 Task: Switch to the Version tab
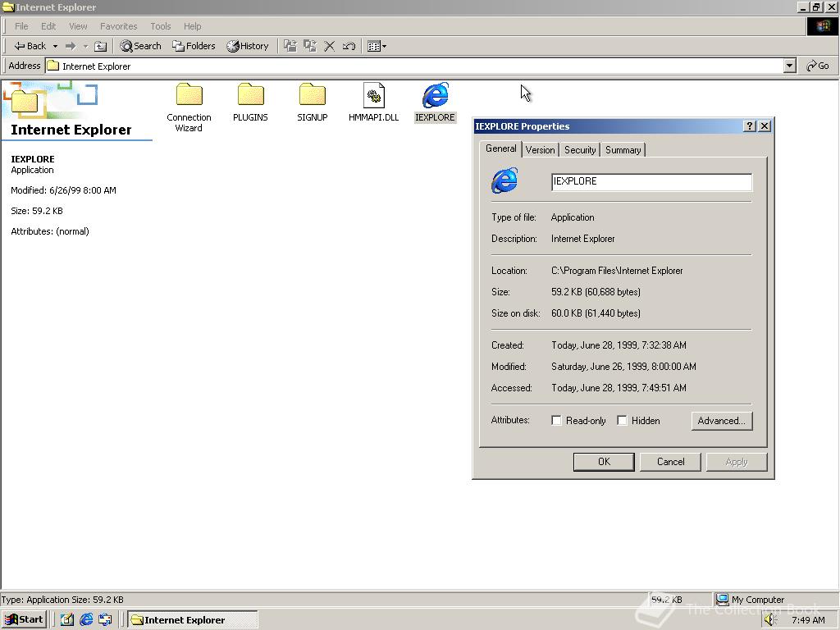tap(540, 150)
